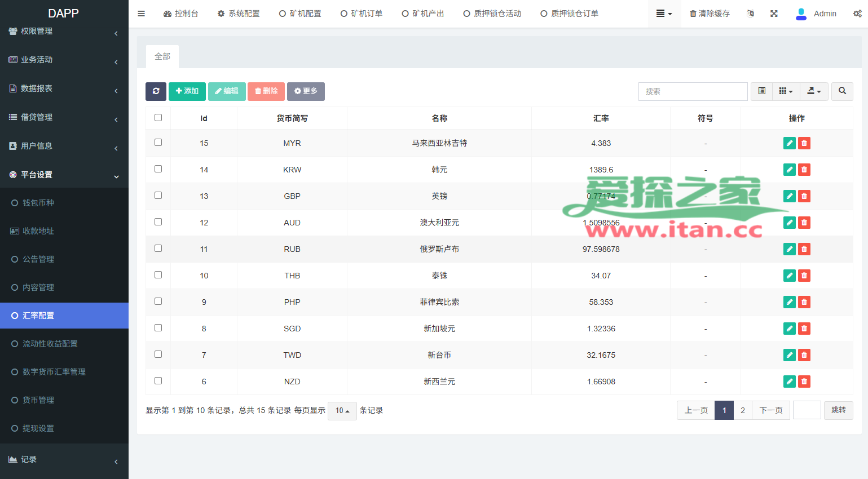Click the 搜索 search input field

click(693, 91)
